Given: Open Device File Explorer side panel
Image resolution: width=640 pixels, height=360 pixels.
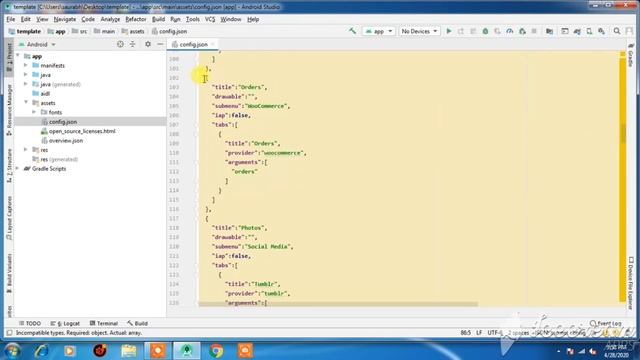Looking at the screenshot, I should pos(631,282).
